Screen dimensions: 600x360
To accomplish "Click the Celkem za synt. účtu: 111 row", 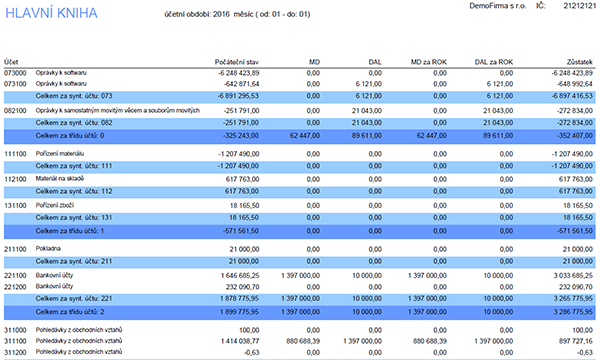I will pyautogui.click(x=300, y=166).
